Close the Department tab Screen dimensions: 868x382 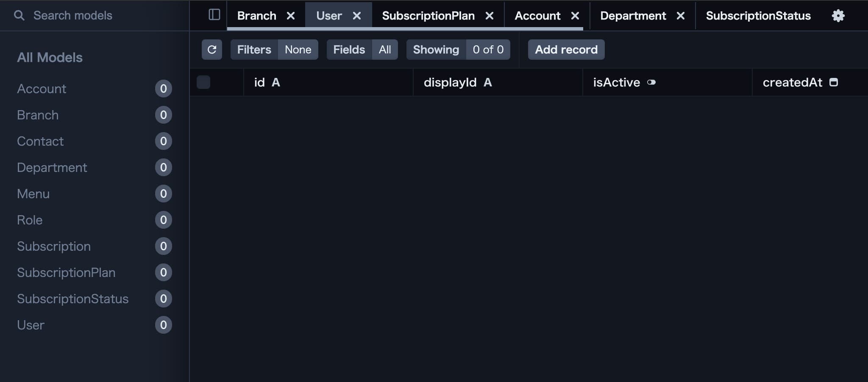coord(681,16)
